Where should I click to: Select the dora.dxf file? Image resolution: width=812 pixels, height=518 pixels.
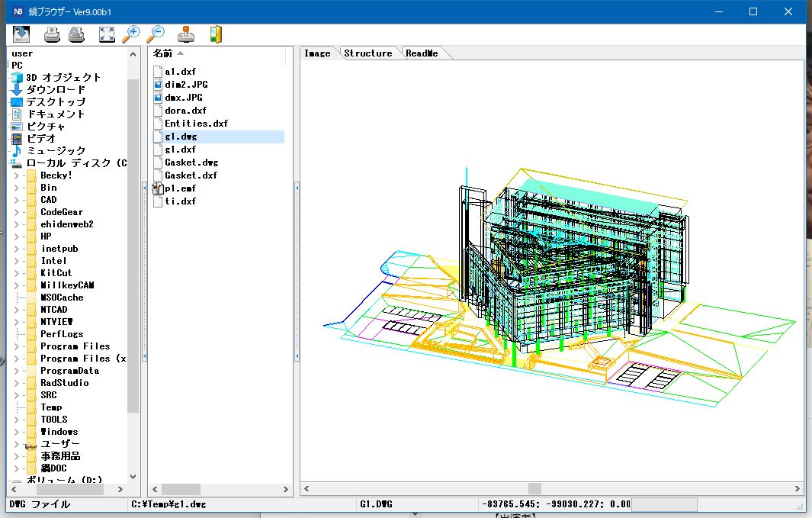185,111
